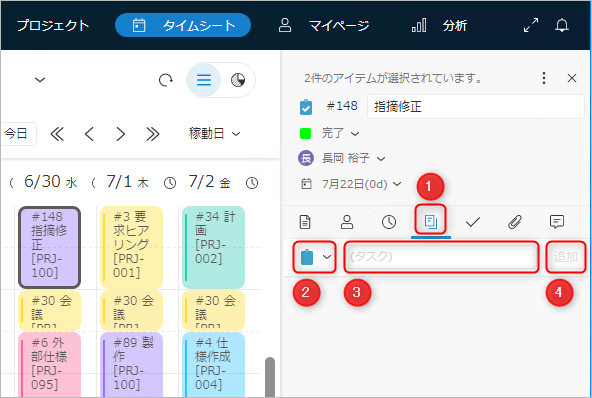Switch to pie chart view toggle
The image size is (592, 398).
tap(238, 80)
